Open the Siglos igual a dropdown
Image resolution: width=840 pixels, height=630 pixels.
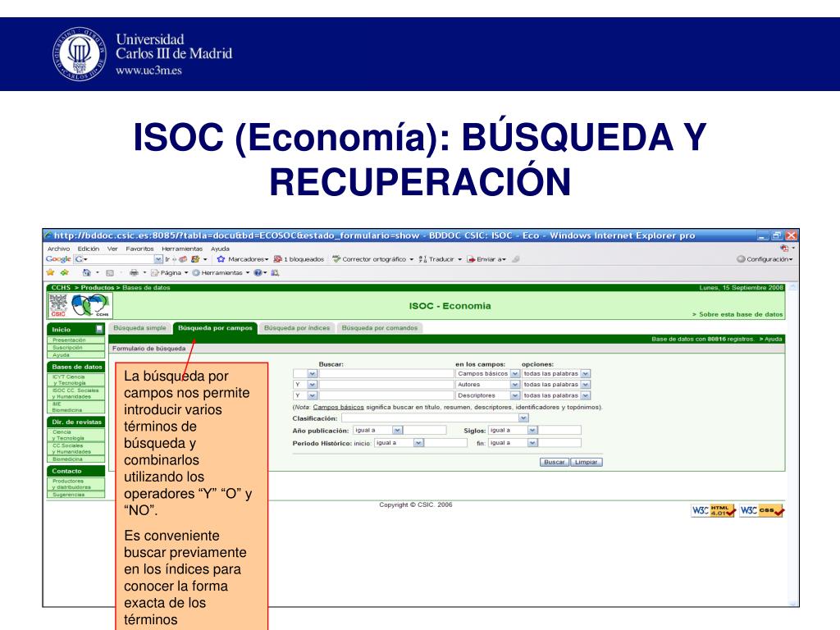coord(513,430)
